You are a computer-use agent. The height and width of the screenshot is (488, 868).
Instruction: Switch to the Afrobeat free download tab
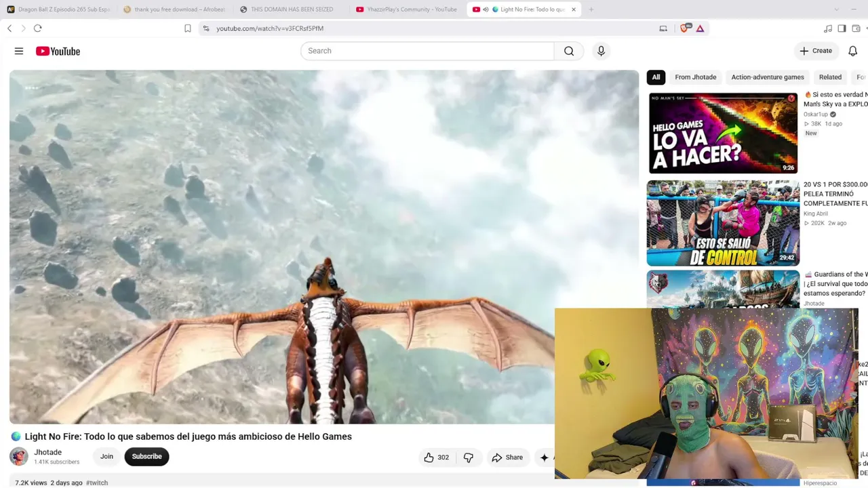174,9
